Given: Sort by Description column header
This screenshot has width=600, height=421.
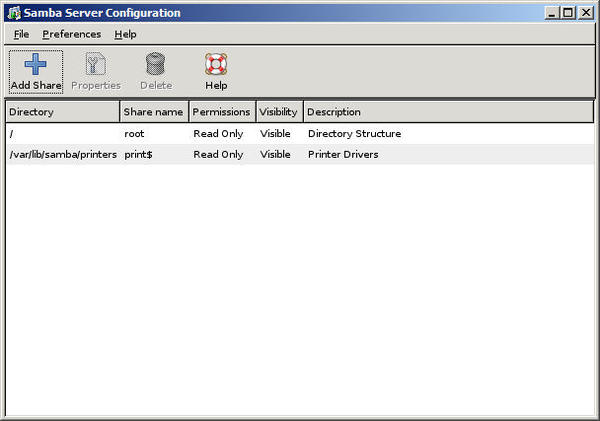Looking at the screenshot, I should 448,112.
